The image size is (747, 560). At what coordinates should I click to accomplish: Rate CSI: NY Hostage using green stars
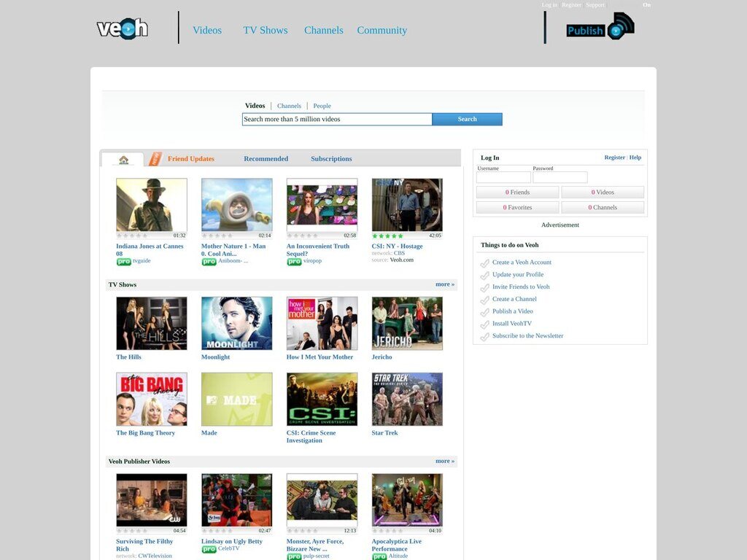[x=387, y=236]
